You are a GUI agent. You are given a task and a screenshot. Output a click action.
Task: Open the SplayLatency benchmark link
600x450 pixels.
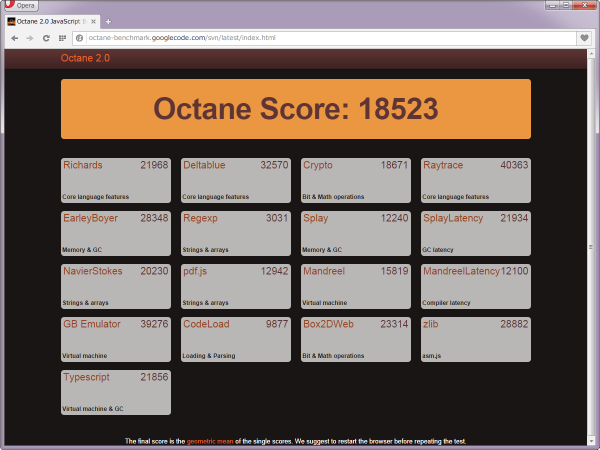453,218
